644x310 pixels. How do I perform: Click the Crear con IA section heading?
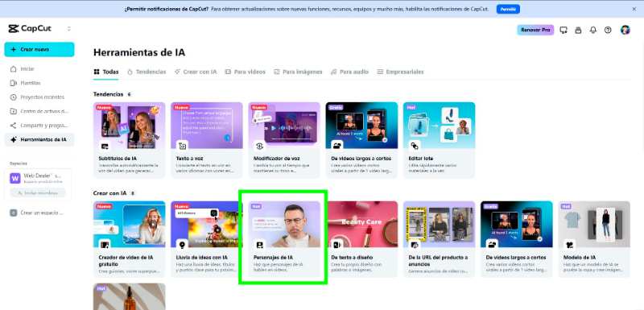(109, 193)
